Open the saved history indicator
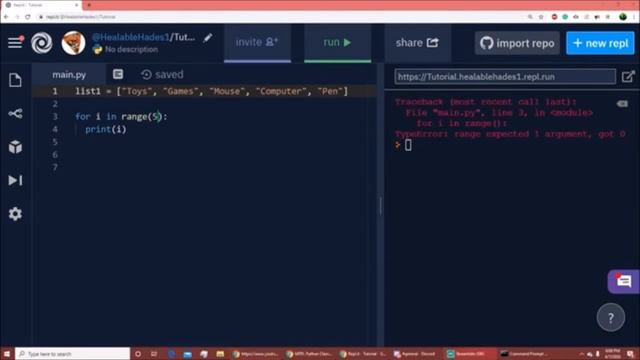This screenshot has height=360, width=640. (x=162, y=75)
